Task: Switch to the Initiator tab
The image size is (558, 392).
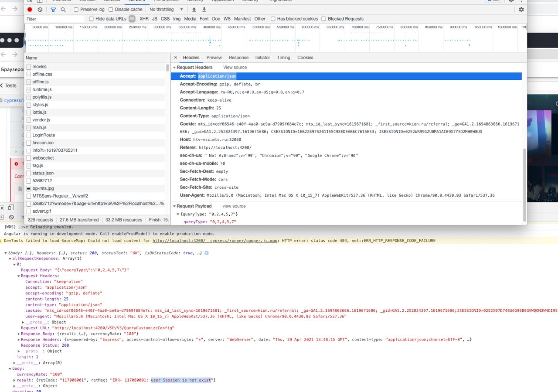Action: (x=262, y=58)
